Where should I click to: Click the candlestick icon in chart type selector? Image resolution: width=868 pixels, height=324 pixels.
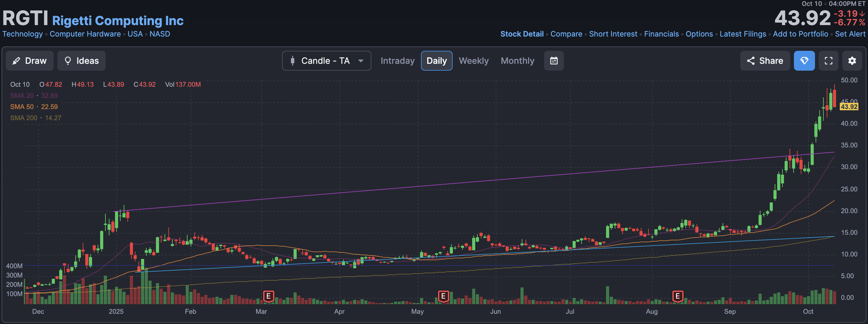pyautogui.click(x=292, y=61)
